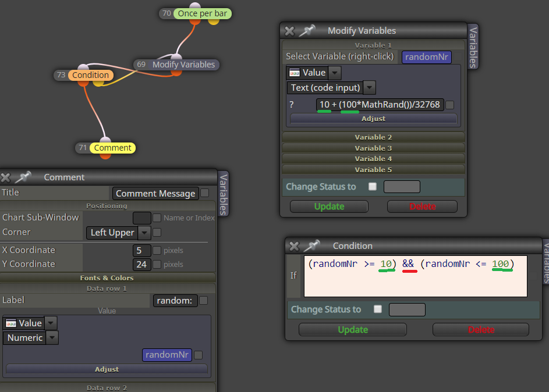
Task: Collapse Fonts & Colors section
Action: (x=107, y=277)
